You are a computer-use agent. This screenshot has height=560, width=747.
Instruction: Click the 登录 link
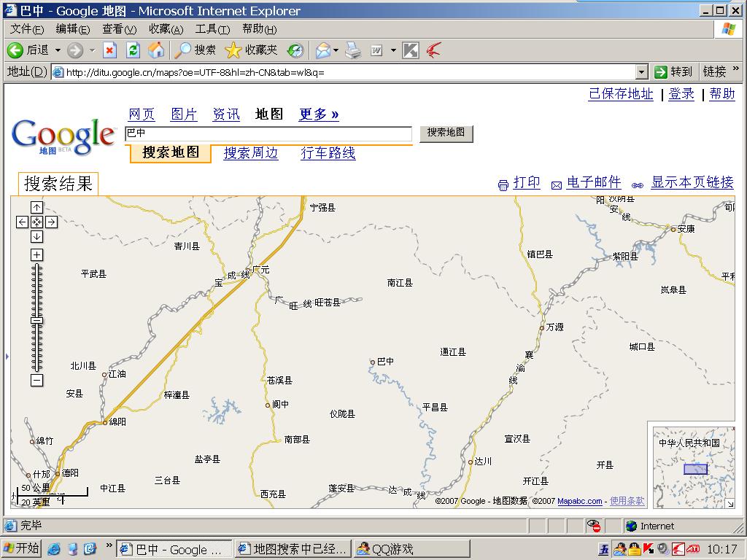[x=681, y=94]
